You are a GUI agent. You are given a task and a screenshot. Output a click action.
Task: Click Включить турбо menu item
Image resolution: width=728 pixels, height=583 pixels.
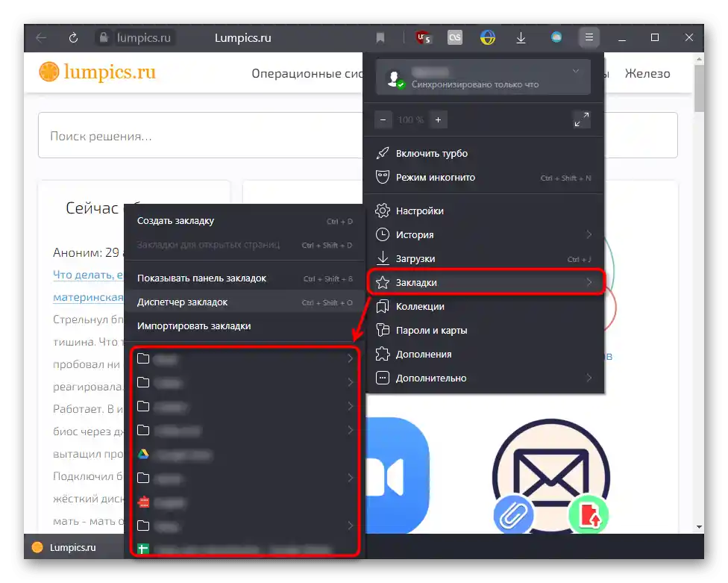point(483,153)
